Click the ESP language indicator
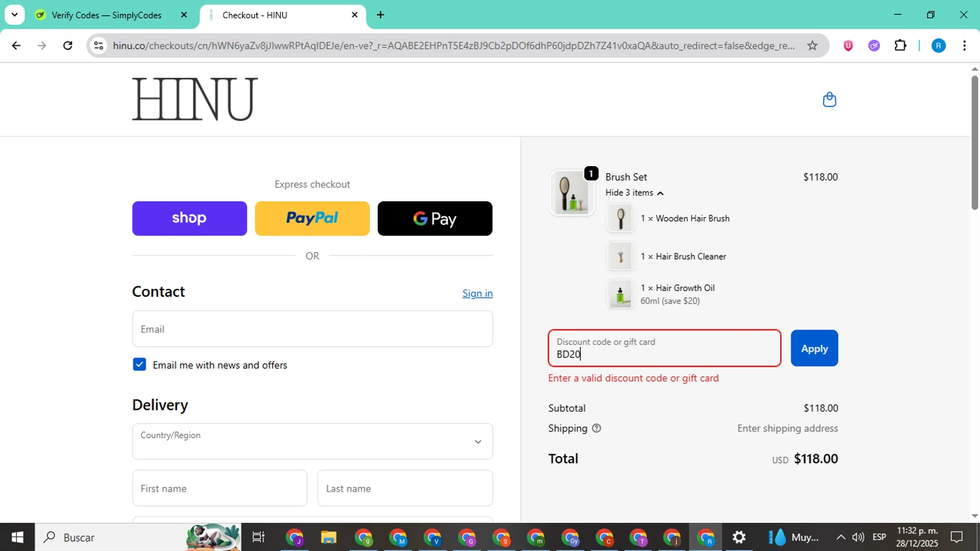The image size is (980, 551). click(879, 537)
